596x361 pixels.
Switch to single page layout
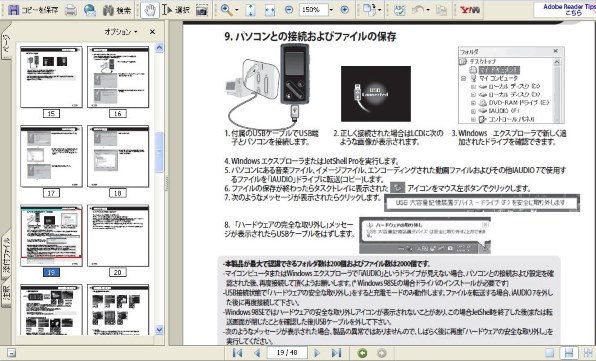(550, 353)
